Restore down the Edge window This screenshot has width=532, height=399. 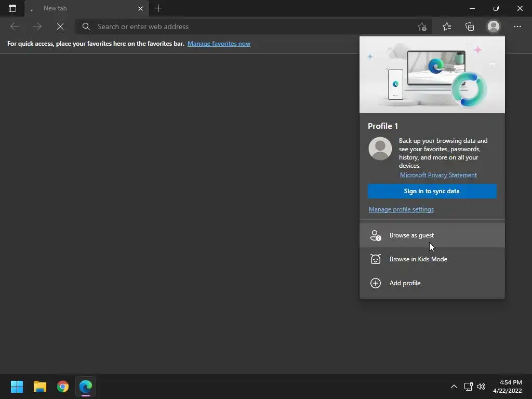click(496, 8)
